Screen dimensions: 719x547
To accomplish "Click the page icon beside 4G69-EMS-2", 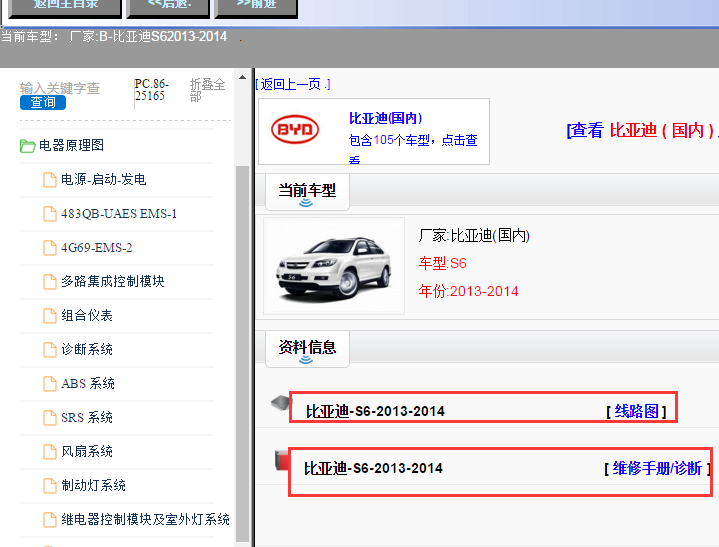I will click(50, 248).
